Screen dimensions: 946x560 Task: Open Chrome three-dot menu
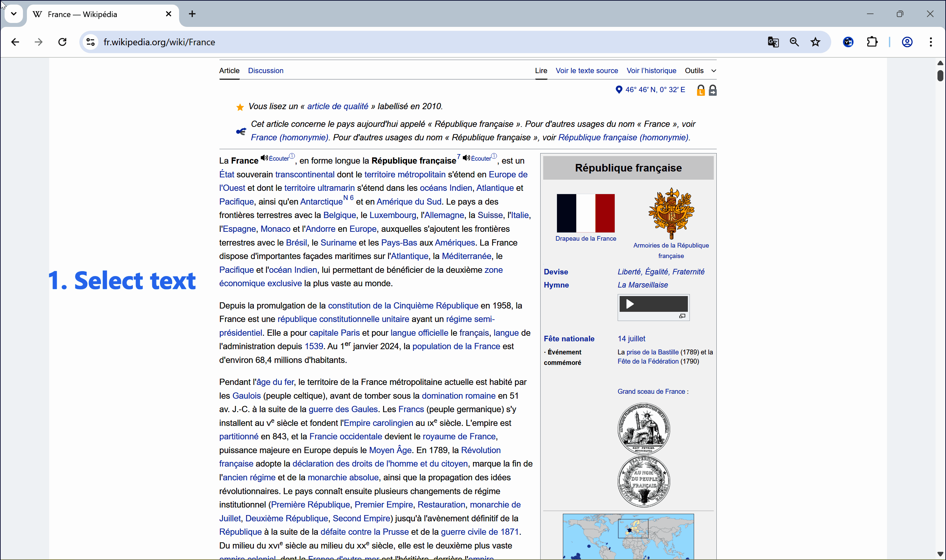(931, 42)
